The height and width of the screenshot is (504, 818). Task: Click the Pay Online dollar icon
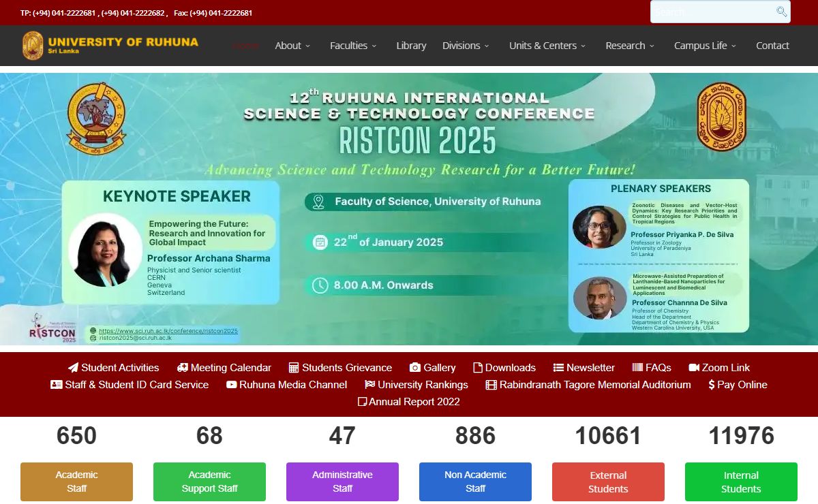[x=712, y=385]
